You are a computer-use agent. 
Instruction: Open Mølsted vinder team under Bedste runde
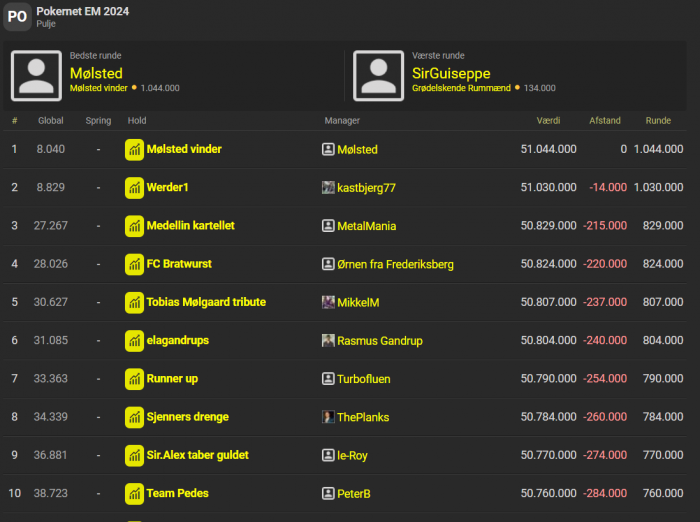tap(99, 88)
